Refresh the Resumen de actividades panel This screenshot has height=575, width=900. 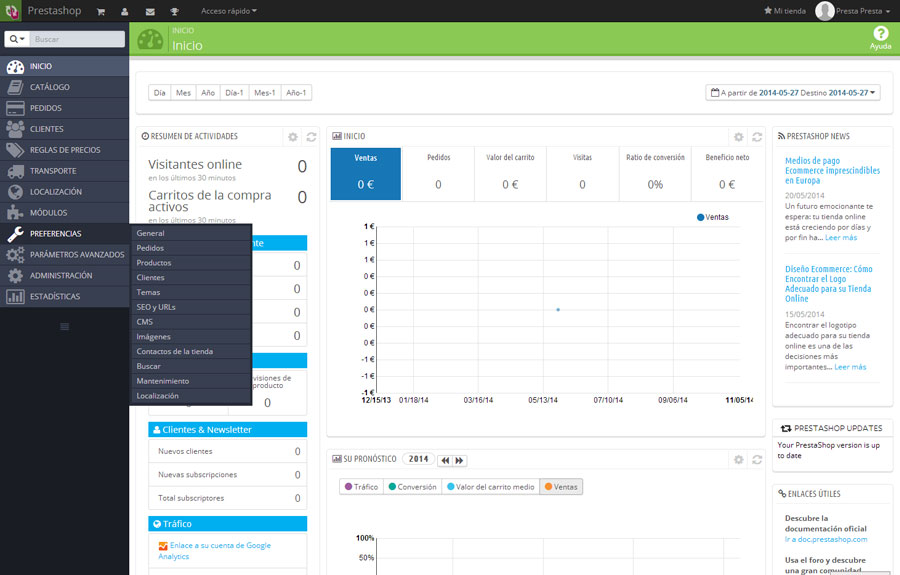(311, 137)
